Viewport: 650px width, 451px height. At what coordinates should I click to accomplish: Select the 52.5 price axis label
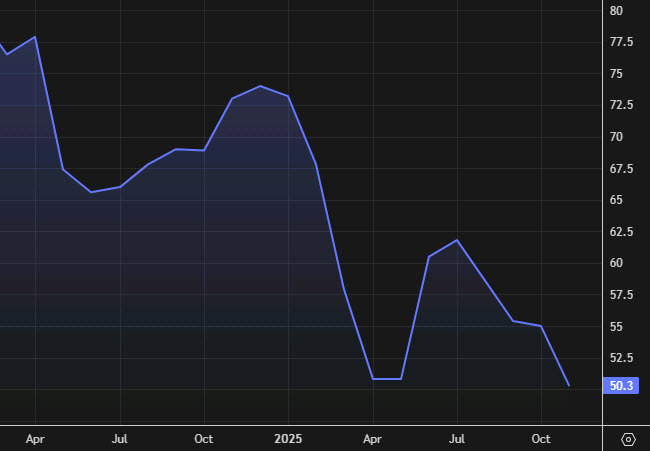(621, 358)
